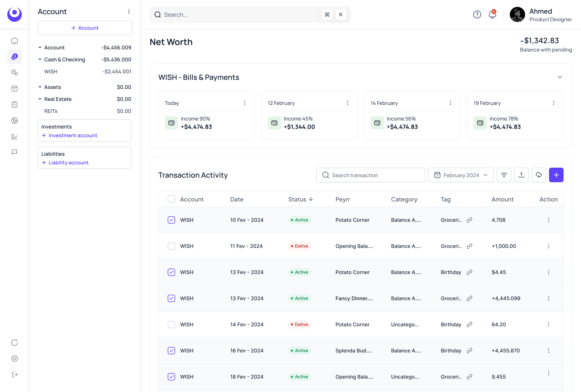
Task: Uncheck the 18 Fev - 2024 row checkbox
Action: pos(171,377)
